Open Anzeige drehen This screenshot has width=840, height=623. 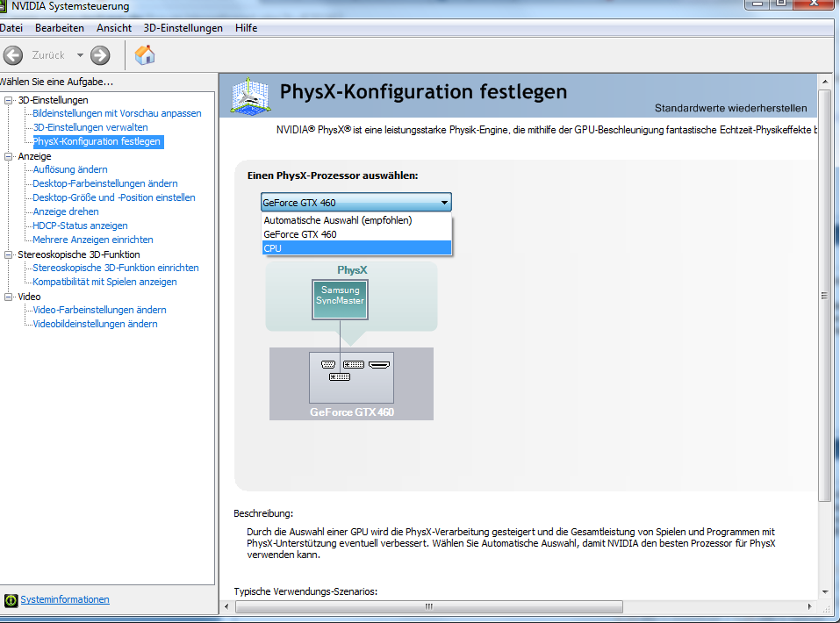point(66,211)
